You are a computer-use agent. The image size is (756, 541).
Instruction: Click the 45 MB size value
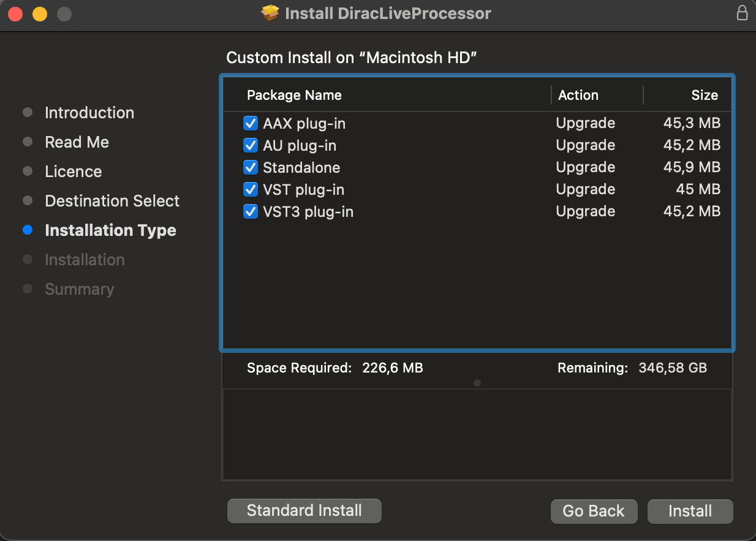click(x=698, y=189)
